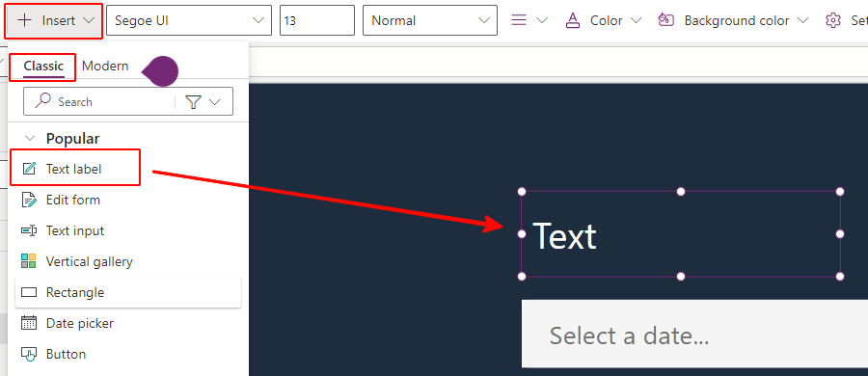Click the settings gear icon
The image size is (868, 376).
[832, 20]
